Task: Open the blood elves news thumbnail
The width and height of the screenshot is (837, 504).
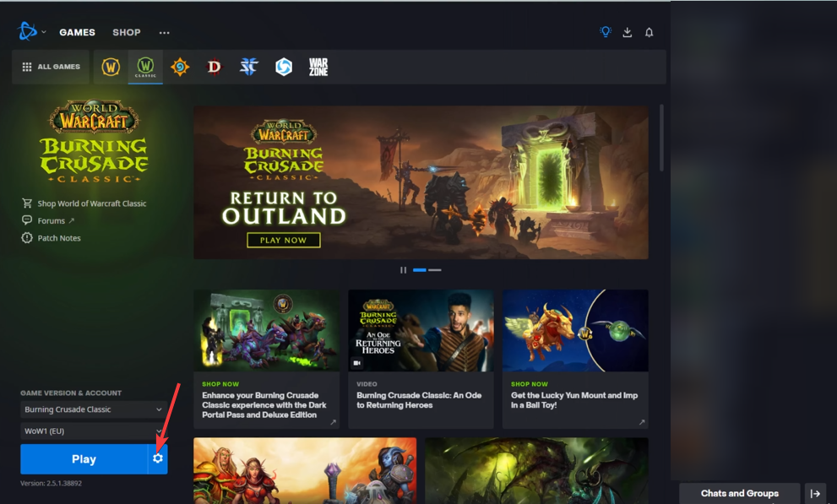Action: [x=305, y=470]
